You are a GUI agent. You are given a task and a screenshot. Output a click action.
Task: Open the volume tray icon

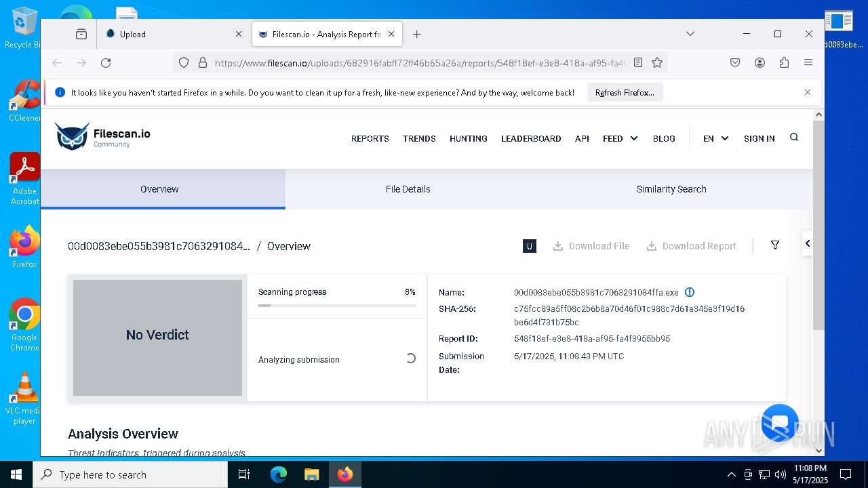click(780, 474)
